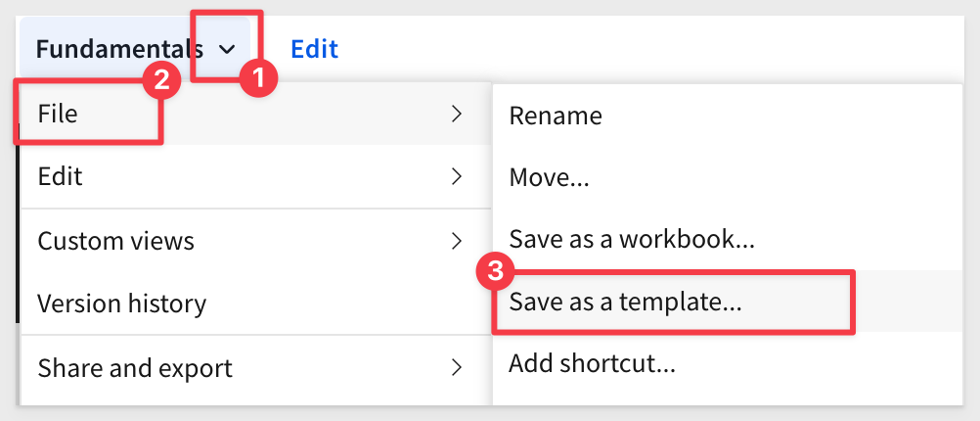Click the dropdown caret next to Fundamentals

tap(228, 49)
